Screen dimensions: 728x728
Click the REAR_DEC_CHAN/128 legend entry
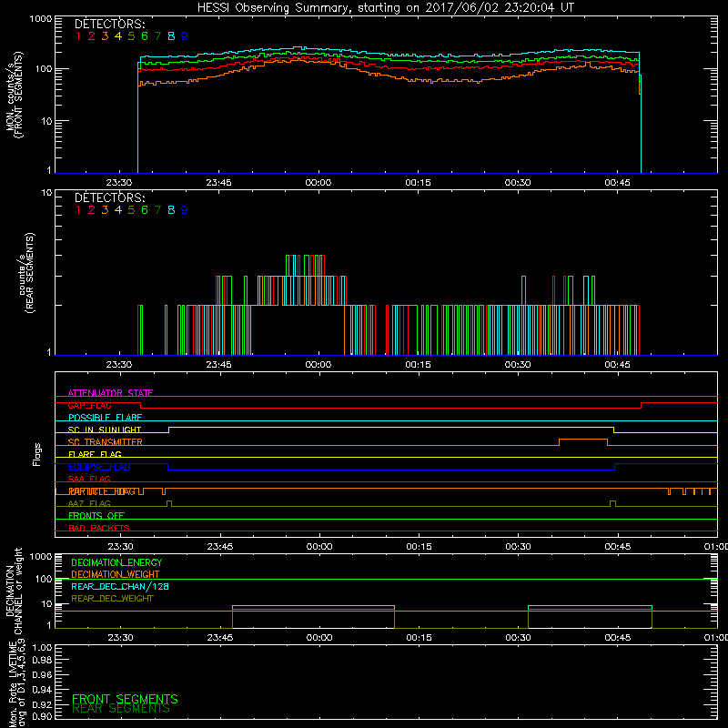[120, 586]
